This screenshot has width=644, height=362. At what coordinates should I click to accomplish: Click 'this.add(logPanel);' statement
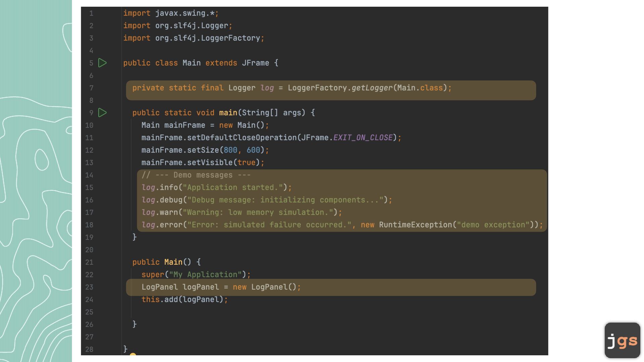[184, 299]
